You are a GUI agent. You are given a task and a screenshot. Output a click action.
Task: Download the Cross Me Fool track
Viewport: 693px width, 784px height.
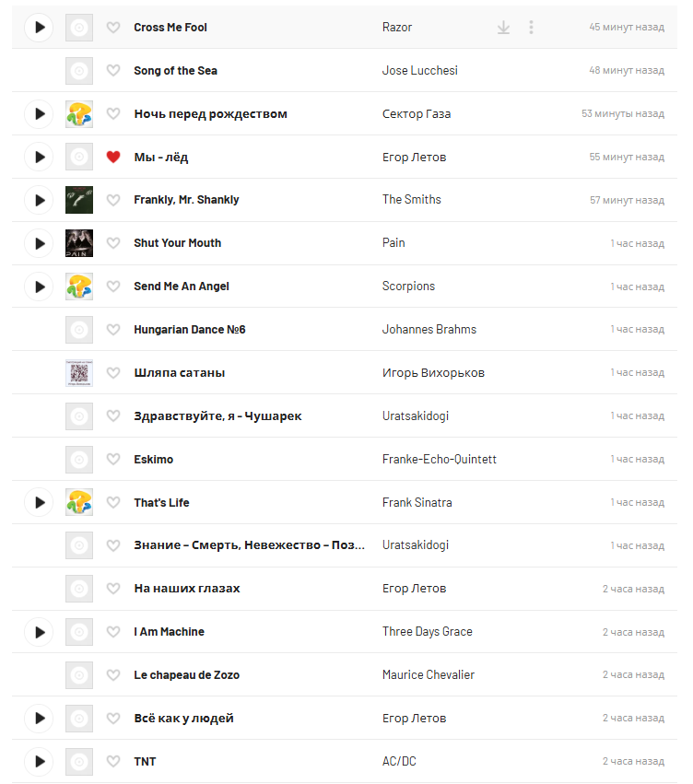click(503, 28)
